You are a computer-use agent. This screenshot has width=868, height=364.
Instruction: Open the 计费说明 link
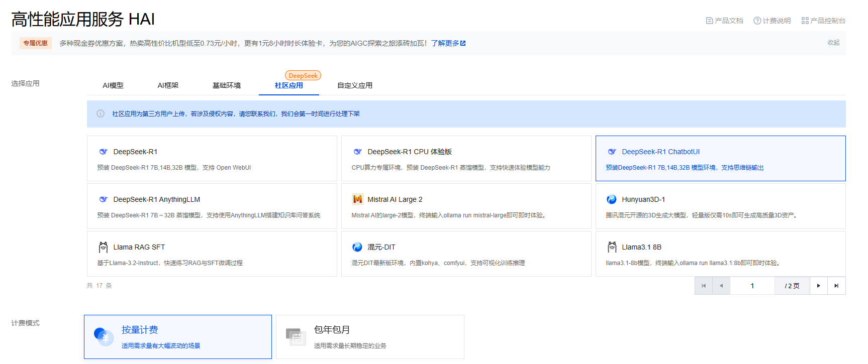(x=772, y=21)
